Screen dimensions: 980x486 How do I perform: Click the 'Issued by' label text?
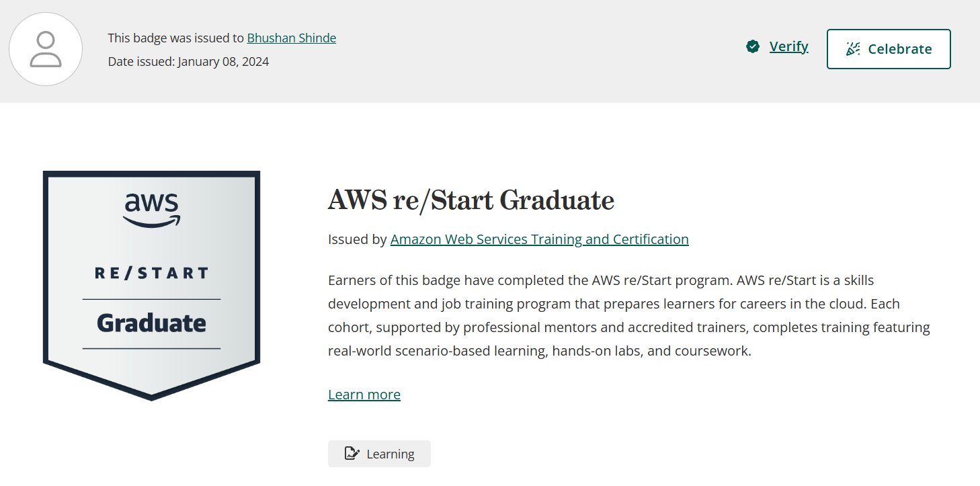(357, 239)
